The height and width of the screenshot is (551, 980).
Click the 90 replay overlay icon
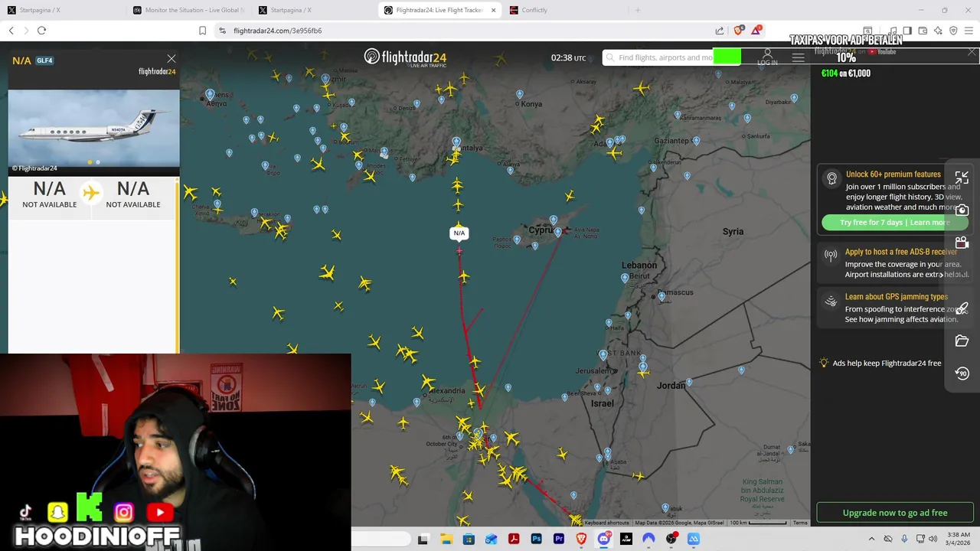tap(962, 373)
